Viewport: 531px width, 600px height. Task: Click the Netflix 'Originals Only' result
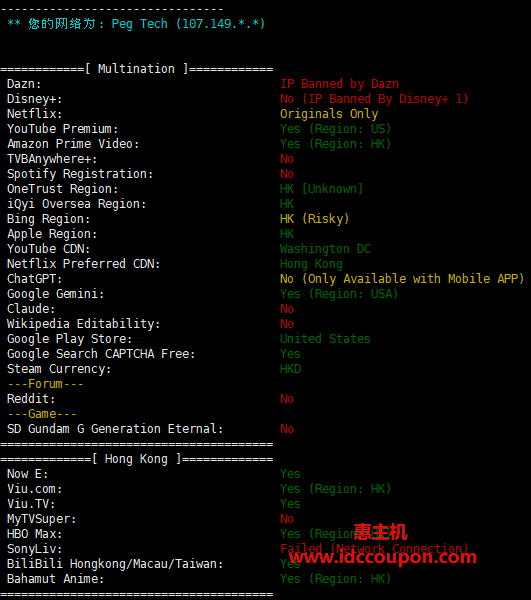coord(329,114)
